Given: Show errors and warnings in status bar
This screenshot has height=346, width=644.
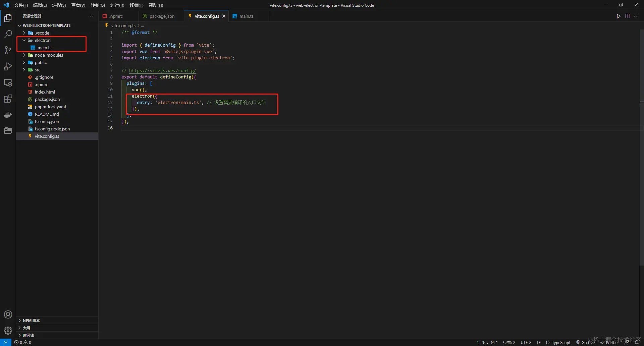Looking at the screenshot, I should coord(23,342).
